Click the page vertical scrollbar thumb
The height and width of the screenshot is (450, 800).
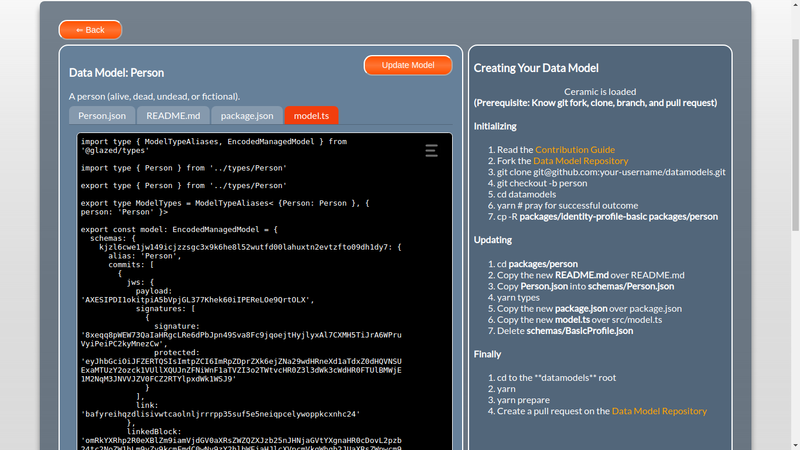(x=795, y=134)
